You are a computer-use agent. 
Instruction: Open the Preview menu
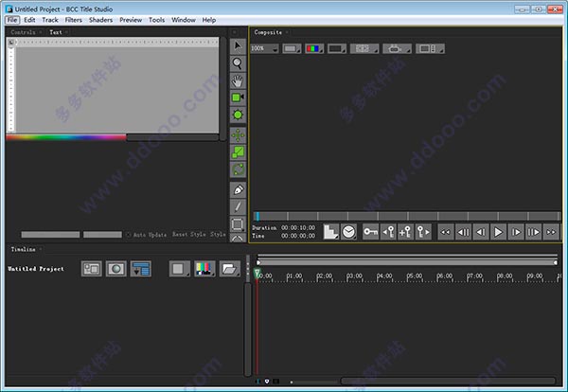[131, 20]
